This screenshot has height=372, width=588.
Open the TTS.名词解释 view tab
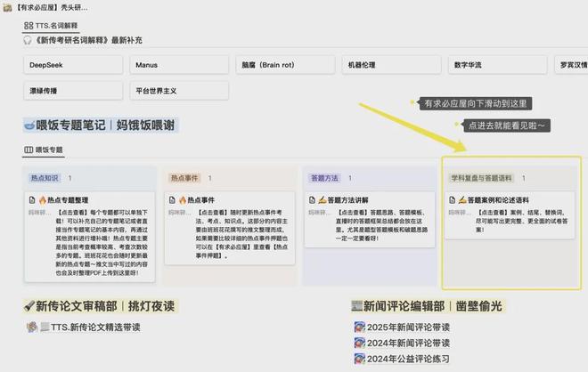(51, 26)
